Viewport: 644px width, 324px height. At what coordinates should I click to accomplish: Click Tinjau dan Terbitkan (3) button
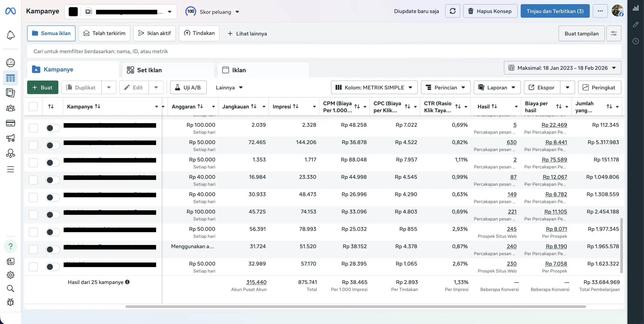555,11
